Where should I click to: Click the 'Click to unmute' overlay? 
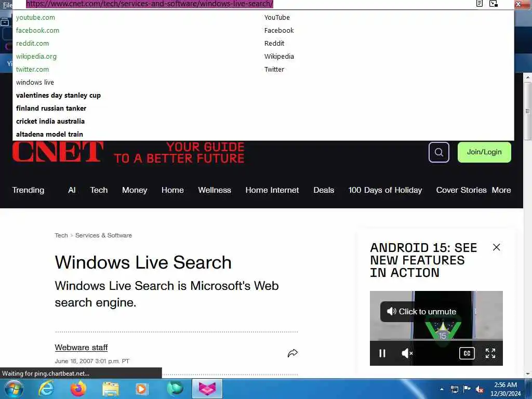422,312
